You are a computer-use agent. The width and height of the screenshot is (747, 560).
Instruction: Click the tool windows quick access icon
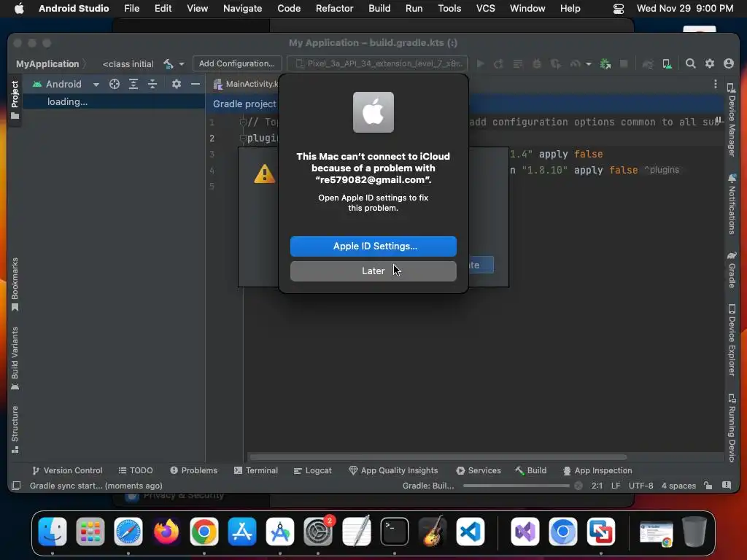(16, 486)
